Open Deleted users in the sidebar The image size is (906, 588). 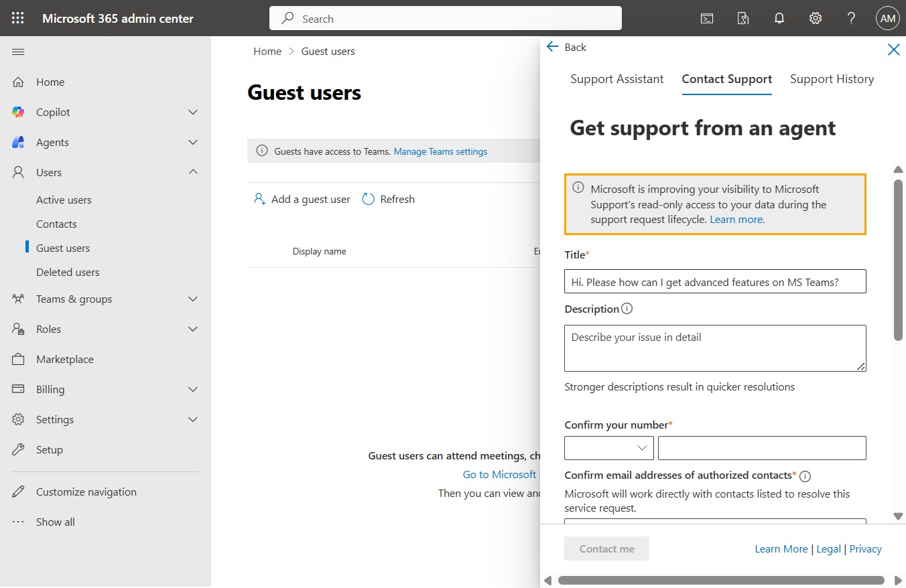68,272
